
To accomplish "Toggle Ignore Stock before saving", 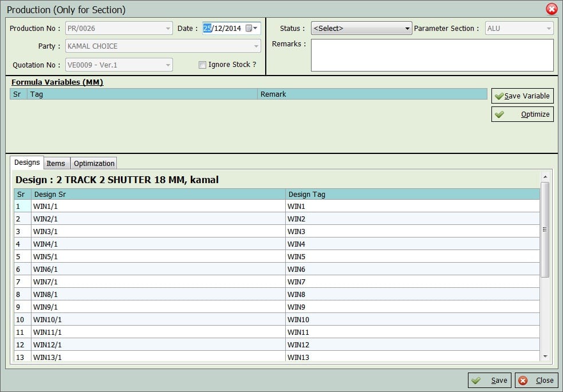I will click(x=202, y=65).
